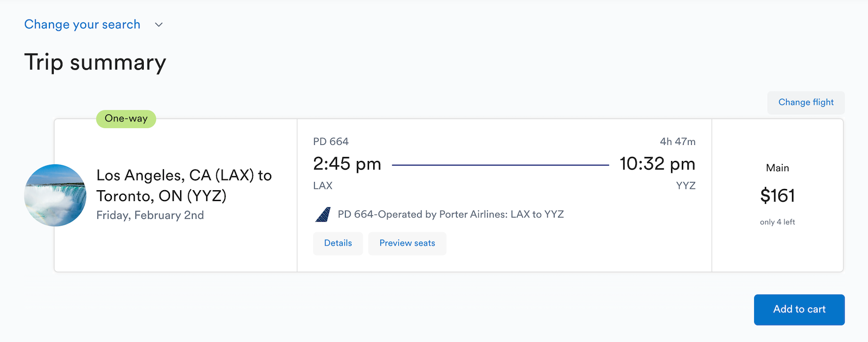Click the One-way trip badge
Screen dimensions: 868x342
[126, 119]
